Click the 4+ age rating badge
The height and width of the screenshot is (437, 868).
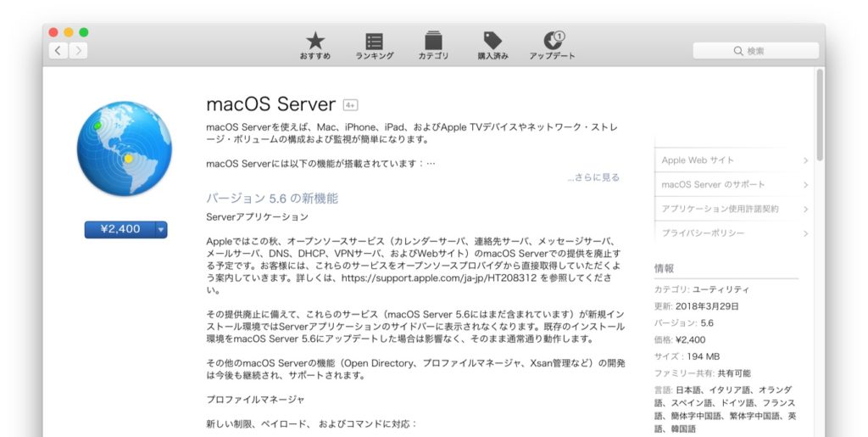click(350, 105)
